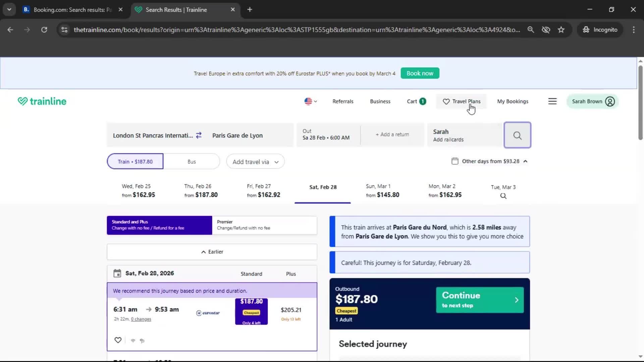Save journey with heart icon
This screenshot has width=644, height=362.
pyautogui.click(x=118, y=340)
